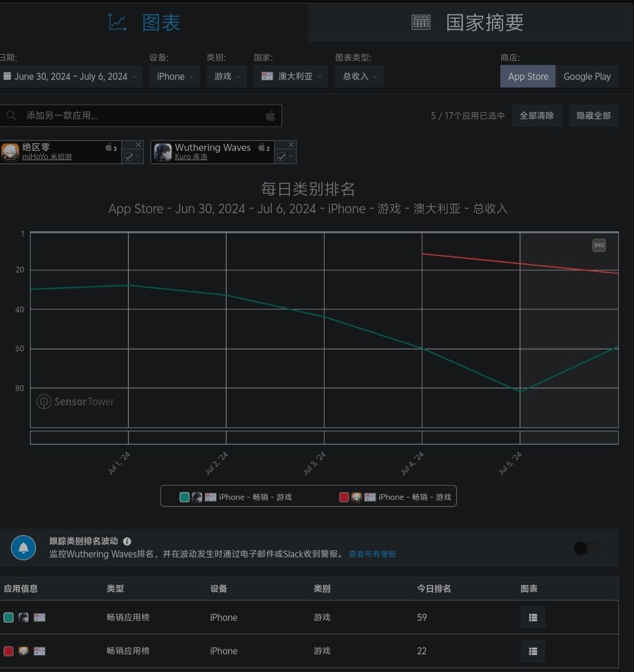634x672 pixels.
Task: Remove the Wuthering Waves app chip
Action: click(x=291, y=145)
